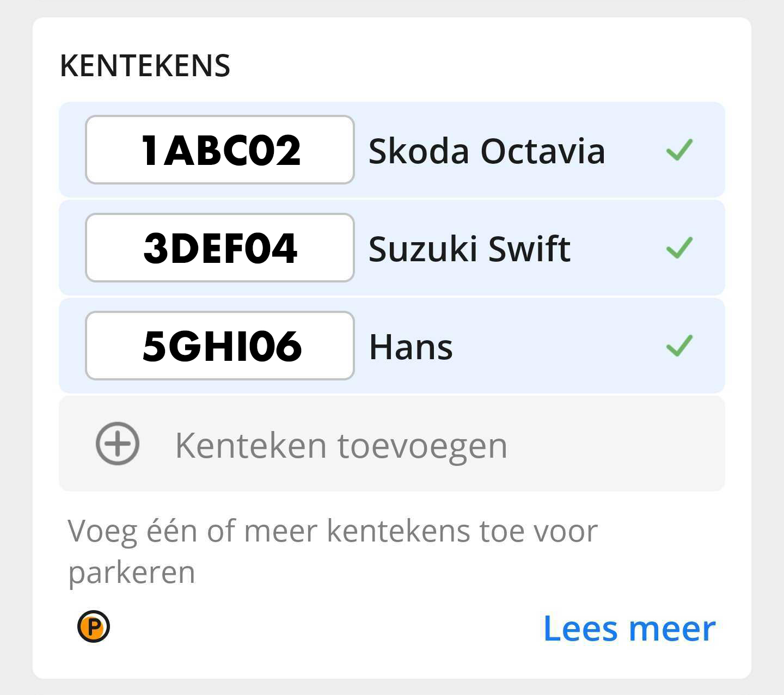Click the KENTEKENS section heading
Viewport: 784px width, 695px height.
point(145,66)
